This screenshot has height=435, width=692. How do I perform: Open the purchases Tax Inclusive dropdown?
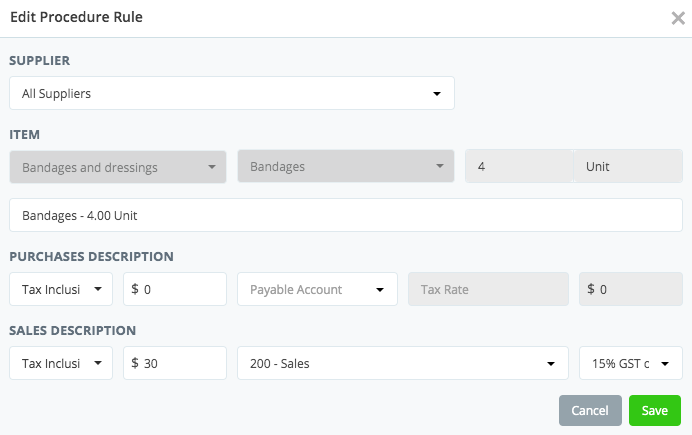tap(61, 289)
